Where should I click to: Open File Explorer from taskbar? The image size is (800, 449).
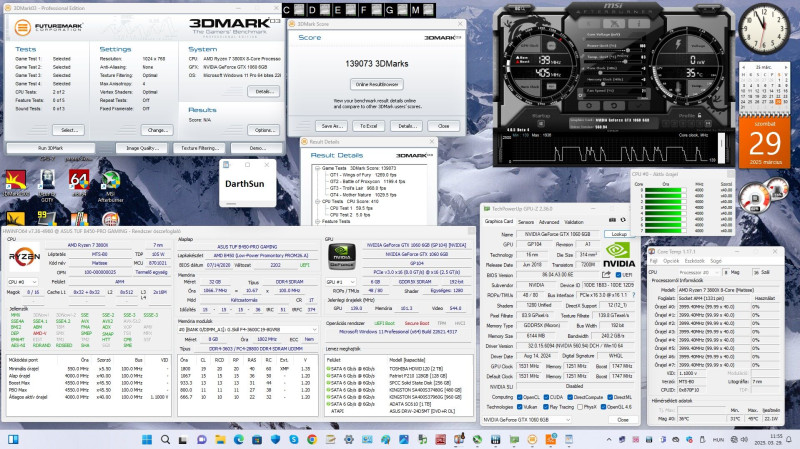pyautogui.click(x=221, y=439)
